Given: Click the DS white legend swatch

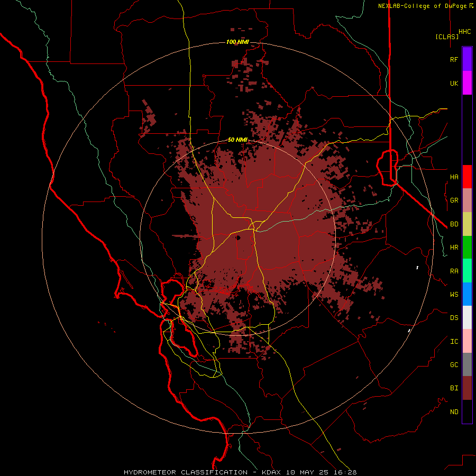Looking at the screenshot, I should [x=467, y=317].
